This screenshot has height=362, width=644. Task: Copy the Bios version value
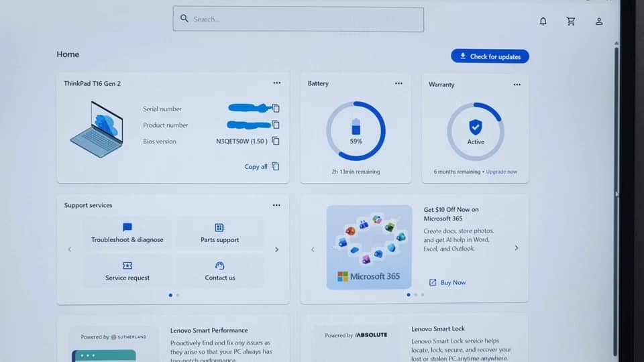(x=276, y=141)
